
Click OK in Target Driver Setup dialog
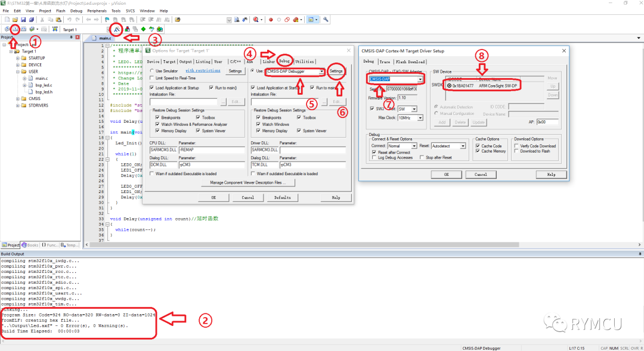pos(446,175)
